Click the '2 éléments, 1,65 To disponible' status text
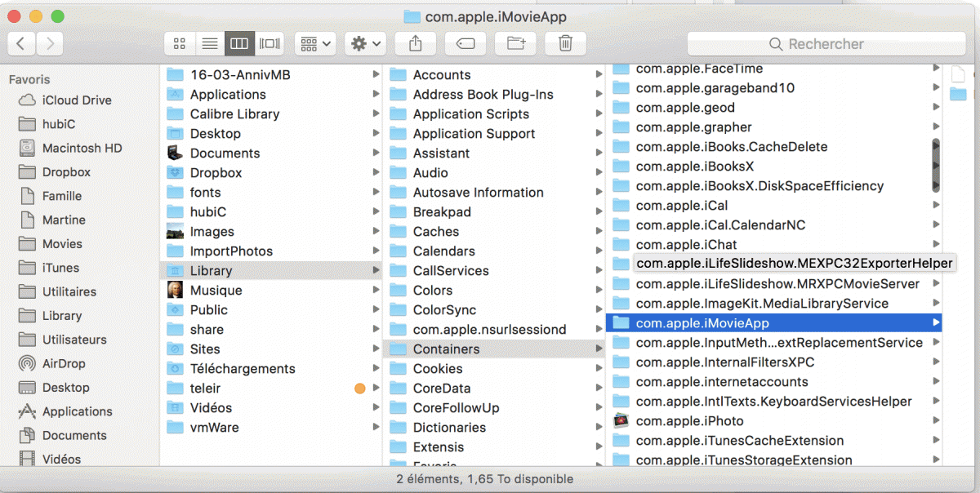This screenshot has height=493, width=980. (485, 479)
